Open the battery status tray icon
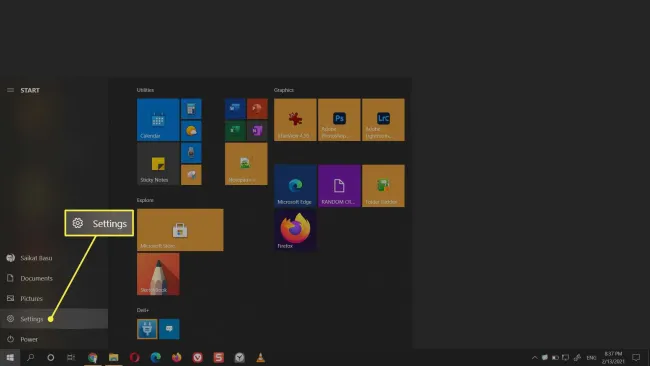 point(555,358)
